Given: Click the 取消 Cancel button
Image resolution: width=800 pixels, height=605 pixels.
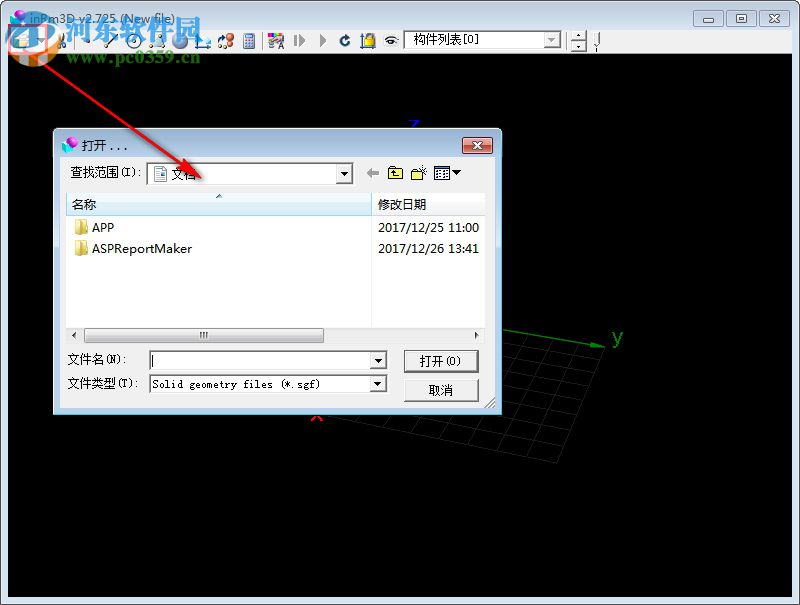Looking at the screenshot, I should (x=441, y=390).
